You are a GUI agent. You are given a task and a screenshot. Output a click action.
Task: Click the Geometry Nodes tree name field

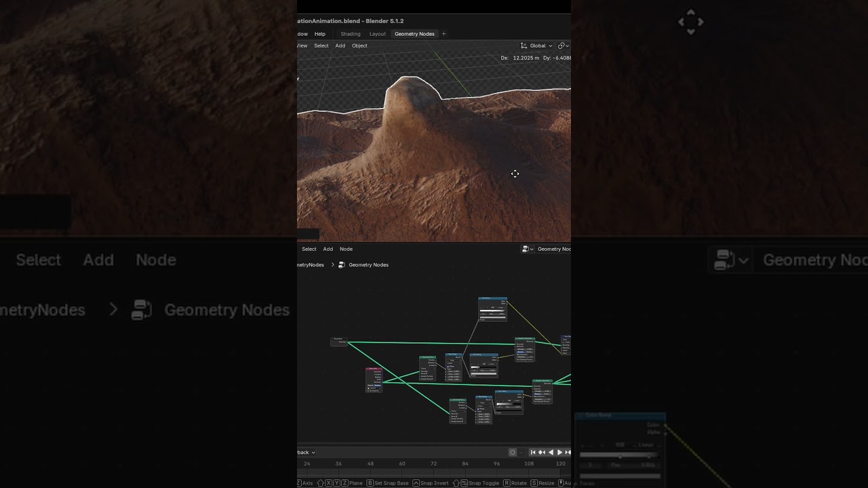point(553,249)
